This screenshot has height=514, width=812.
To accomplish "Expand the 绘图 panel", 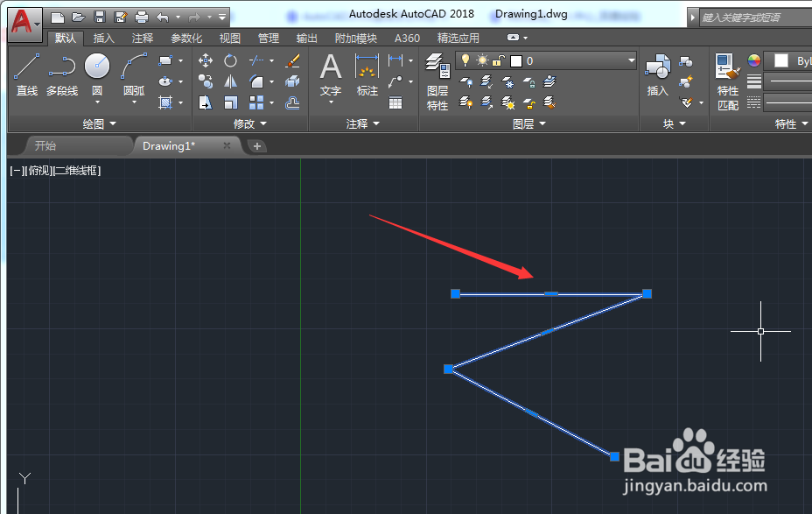I will pyautogui.click(x=100, y=123).
